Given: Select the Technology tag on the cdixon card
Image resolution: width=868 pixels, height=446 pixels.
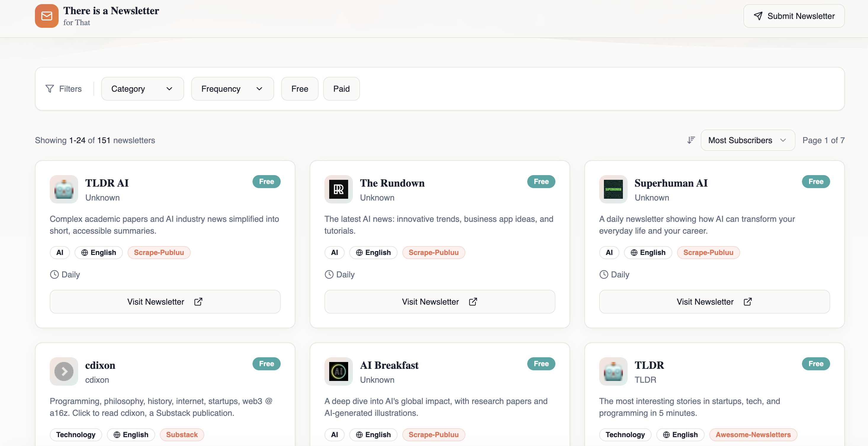Looking at the screenshot, I should 75,434.
